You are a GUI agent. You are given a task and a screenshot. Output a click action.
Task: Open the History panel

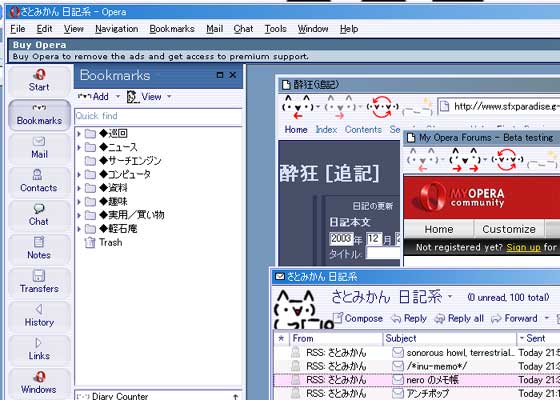pos(39,316)
